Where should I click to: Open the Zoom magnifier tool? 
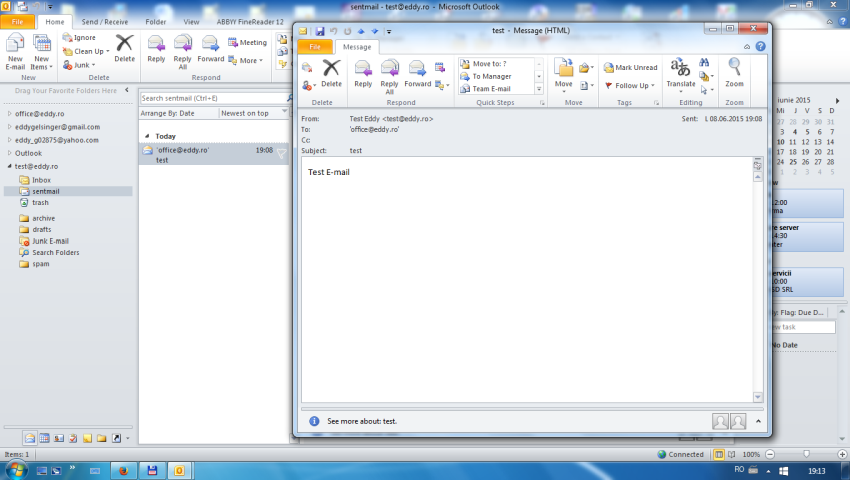[x=734, y=73]
